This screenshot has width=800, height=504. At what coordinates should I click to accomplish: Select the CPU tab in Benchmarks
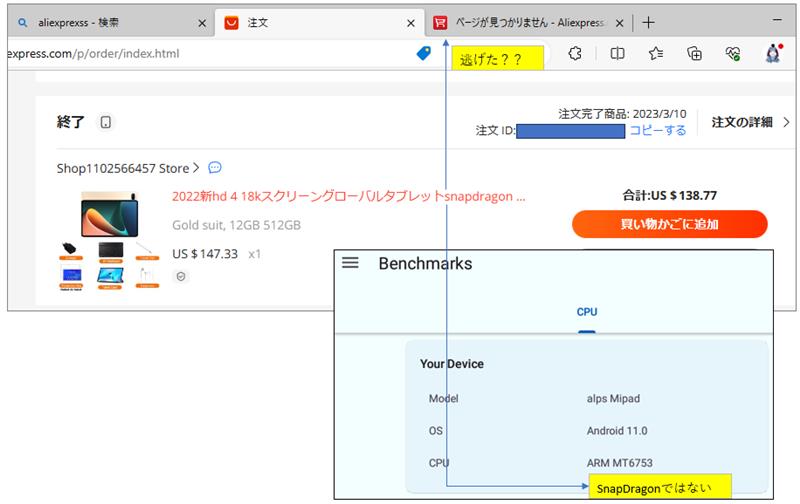click(x=587, y=312)
